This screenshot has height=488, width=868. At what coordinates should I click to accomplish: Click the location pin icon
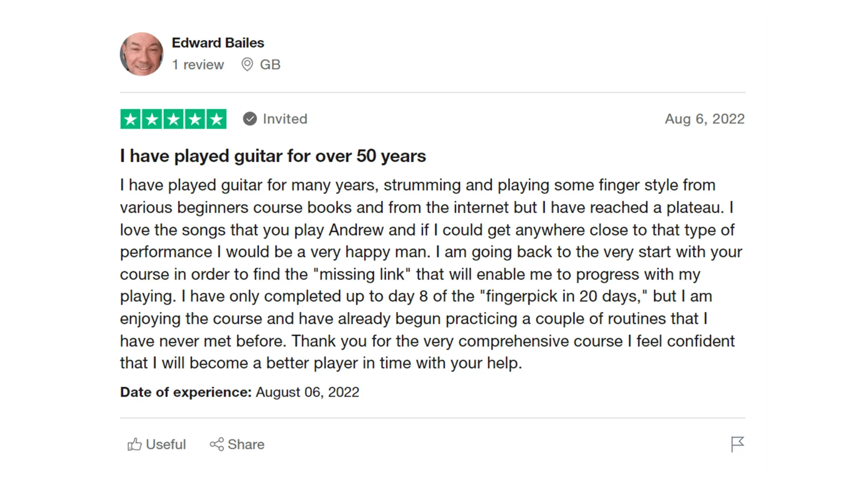pyautogui.click(x=247, y=64)
